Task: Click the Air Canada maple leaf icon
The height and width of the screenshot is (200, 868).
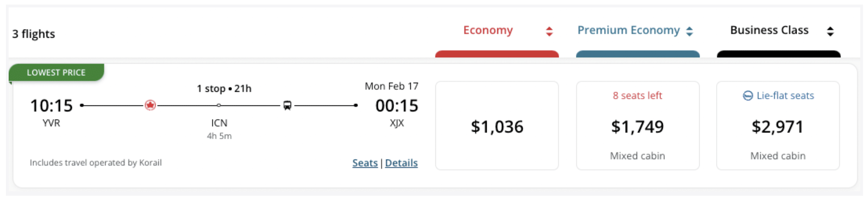Action: [150, 105]
